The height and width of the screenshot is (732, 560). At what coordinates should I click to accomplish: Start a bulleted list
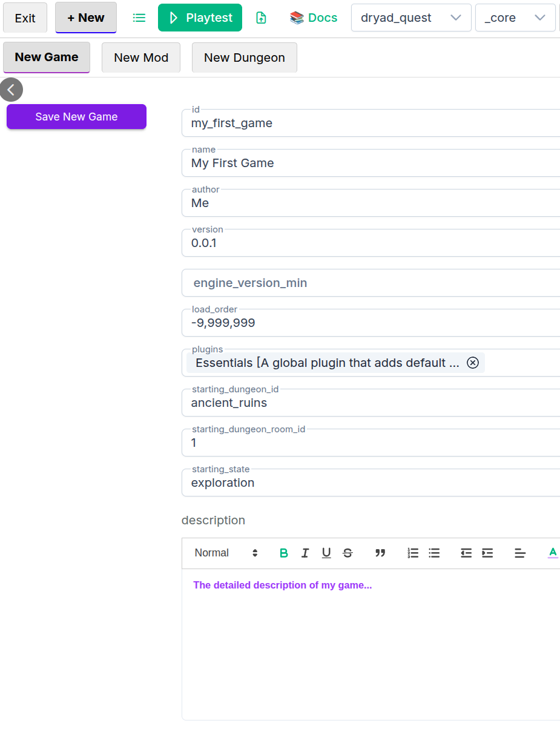(x=434, y=553)
